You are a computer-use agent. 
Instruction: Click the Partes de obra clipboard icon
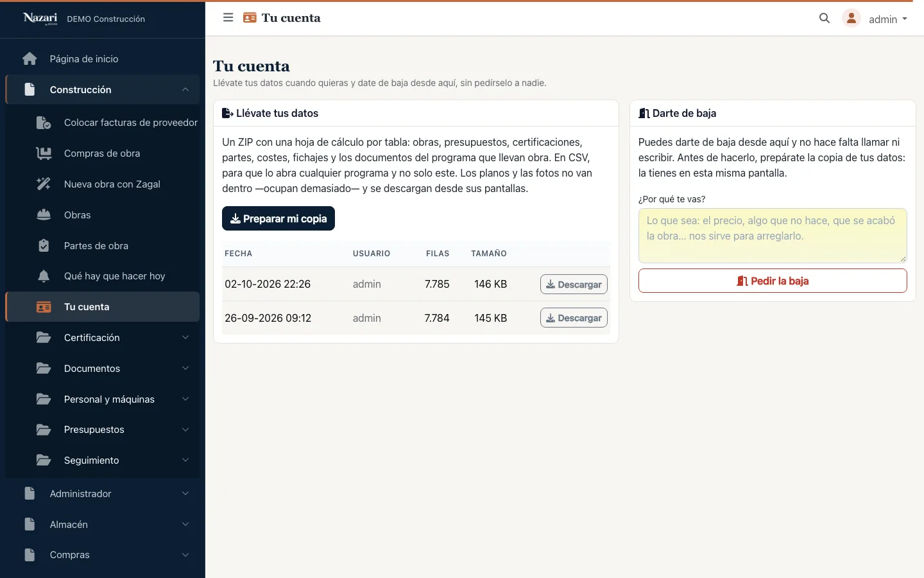click(44, 246)
